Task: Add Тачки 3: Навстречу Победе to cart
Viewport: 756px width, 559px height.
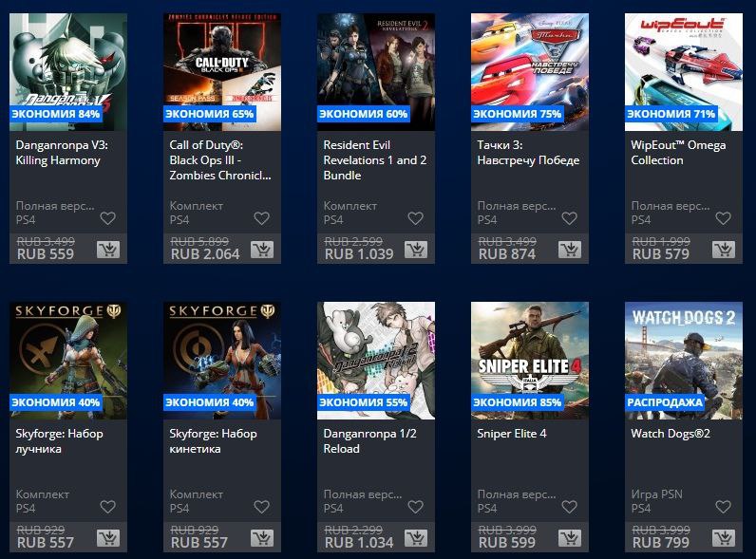Action: tap(570, 250)
